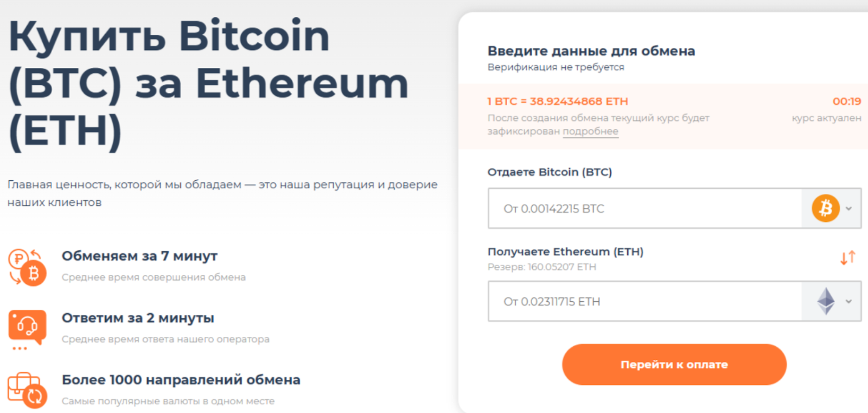Viewport: 868px width, 413px height.
Task: Swap currencies with the orange arrows icon
Action: [x=847, y=258]
